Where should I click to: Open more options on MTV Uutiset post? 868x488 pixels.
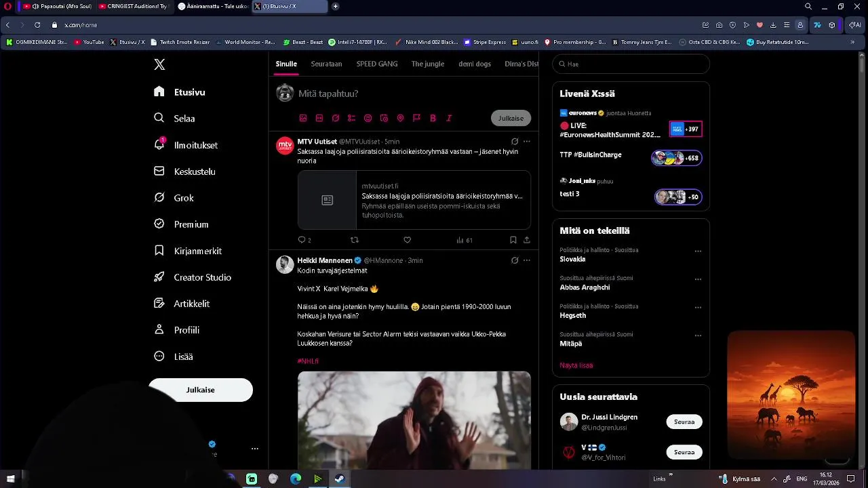tap(527, 142)
